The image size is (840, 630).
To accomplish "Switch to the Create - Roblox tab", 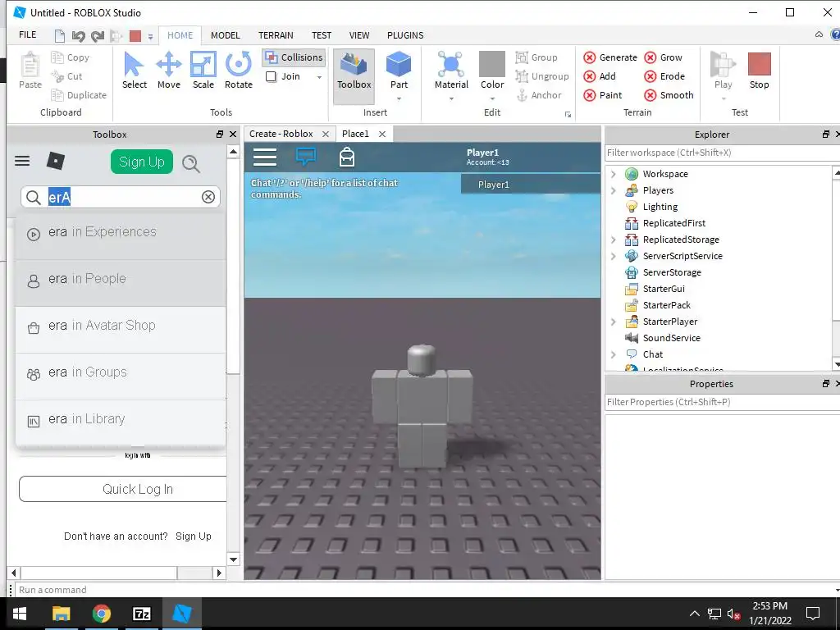I will tap(281, 134).
